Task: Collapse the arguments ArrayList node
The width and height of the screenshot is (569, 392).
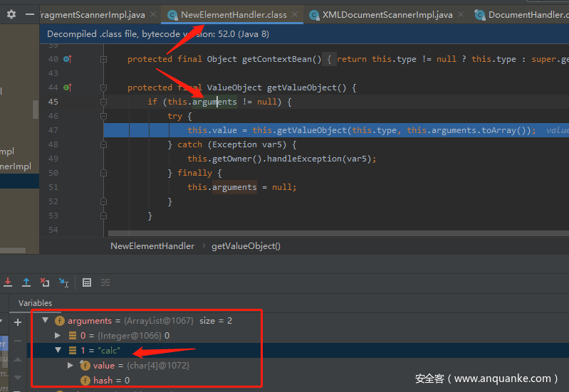Action: (46, 321)
